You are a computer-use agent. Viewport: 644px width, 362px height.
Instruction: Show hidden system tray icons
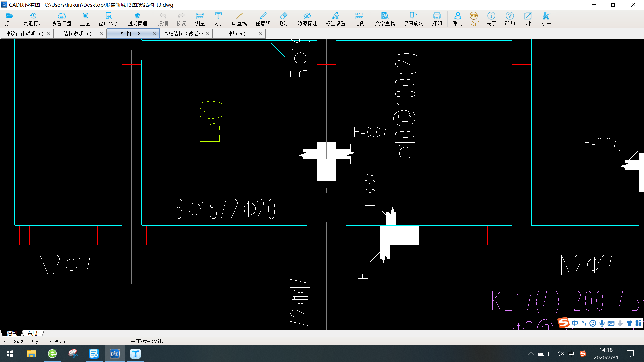point(531,354)
